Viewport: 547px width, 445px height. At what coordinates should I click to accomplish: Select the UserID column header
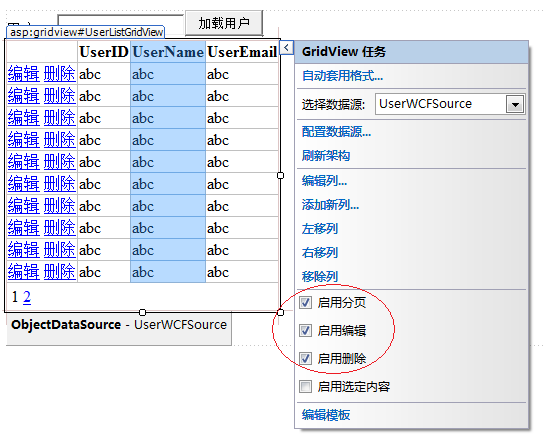(x=104, y=52)
